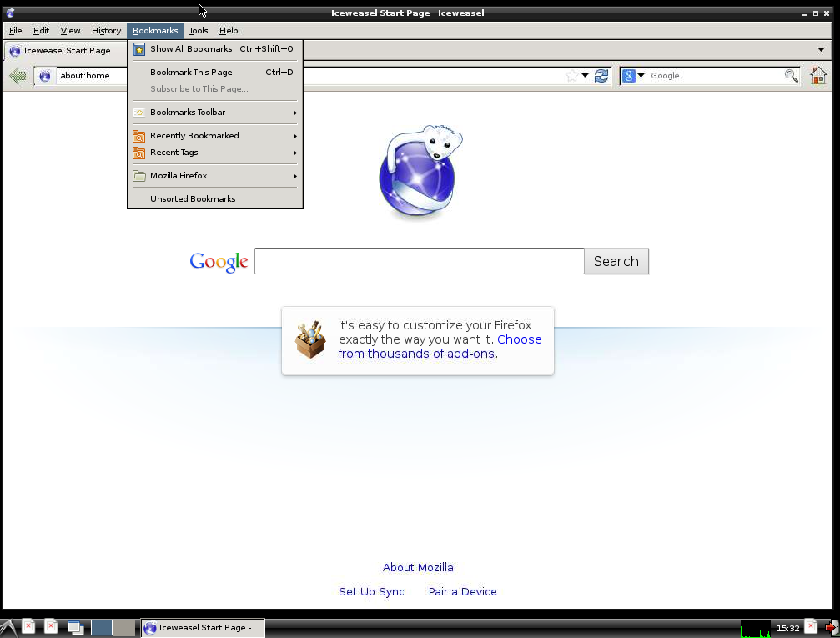Click the Show All Bookmarks star icon
Image resolution: width=840 pixels, height=638 pixels.
click(138, 49)
